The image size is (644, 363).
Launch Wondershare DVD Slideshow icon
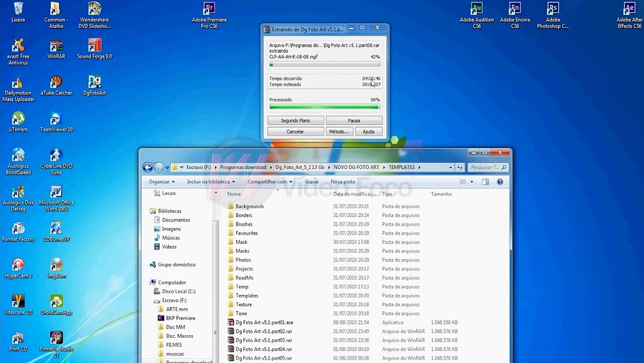click(x=94, y=15)
